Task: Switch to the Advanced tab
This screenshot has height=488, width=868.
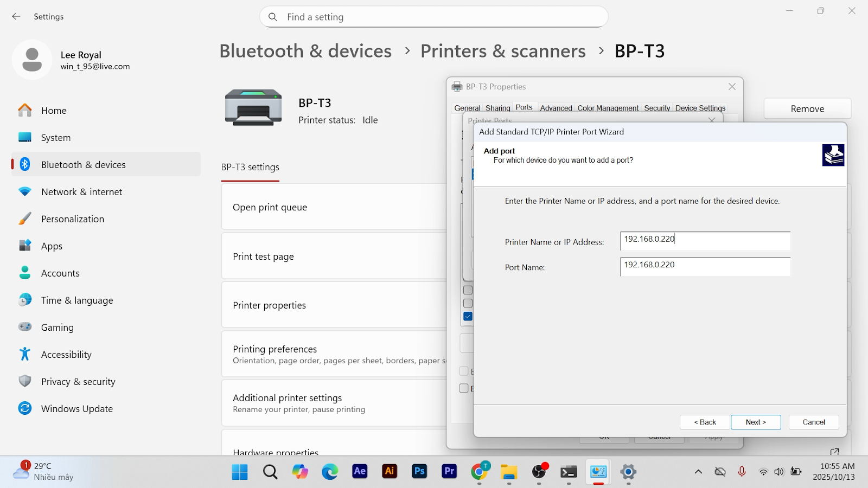Action: tap(556, 108)
